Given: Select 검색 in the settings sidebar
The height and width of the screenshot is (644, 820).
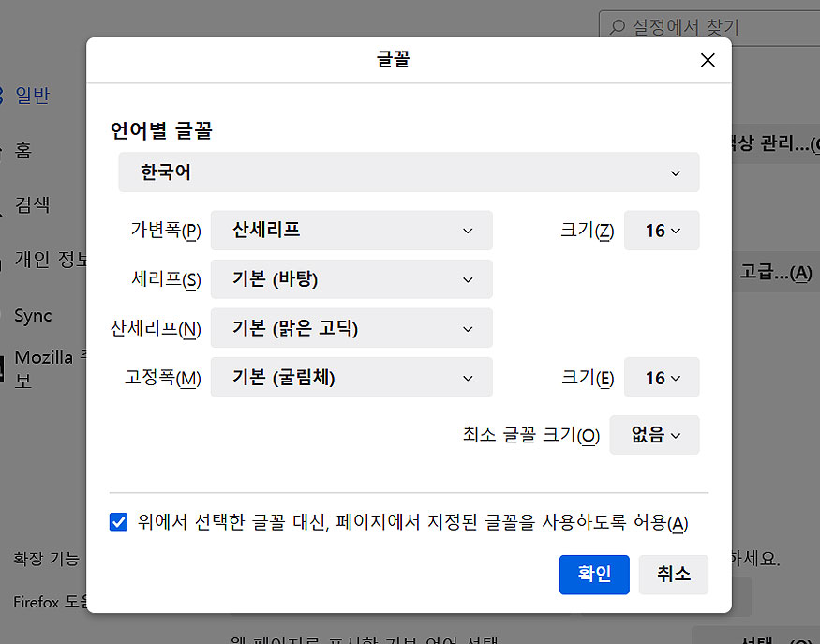Looking at the screenshot, I should pos(33,205).
